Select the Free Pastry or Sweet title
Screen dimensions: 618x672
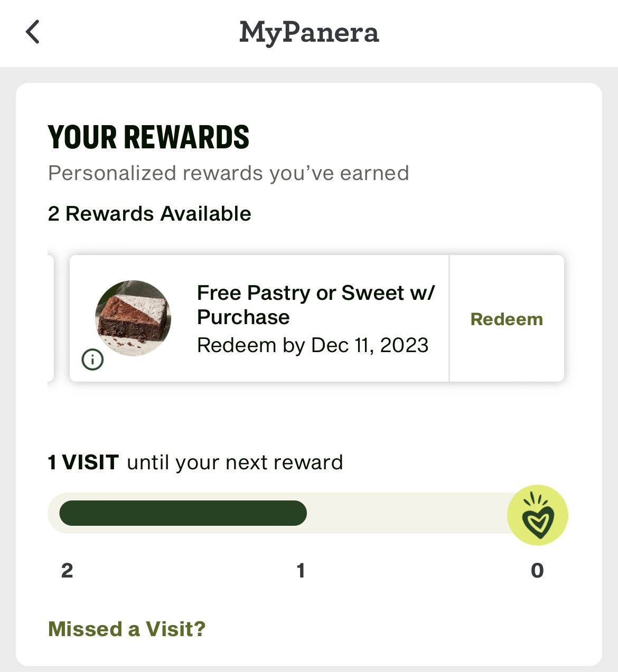pos(315,305)
